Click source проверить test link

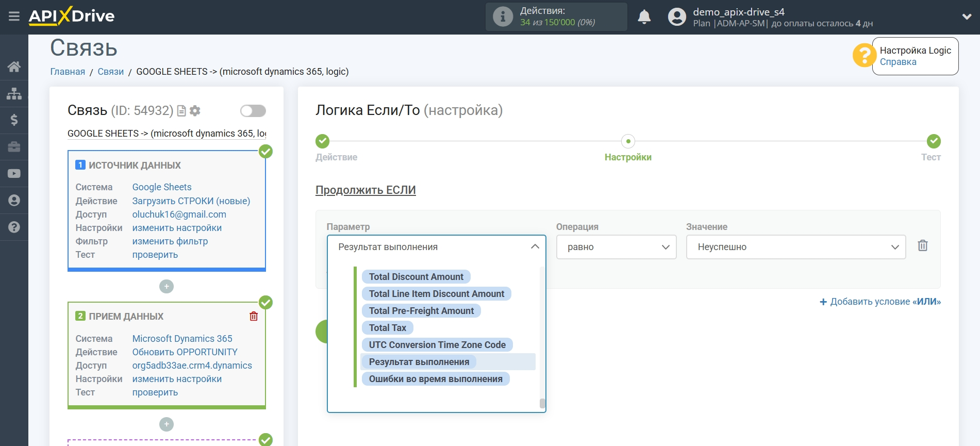coord(155,255)
